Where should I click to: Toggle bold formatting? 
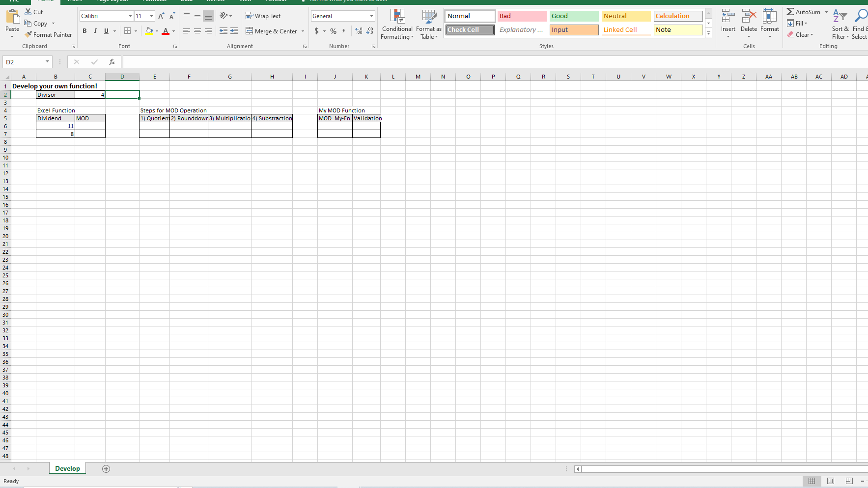tap(84, 31)
